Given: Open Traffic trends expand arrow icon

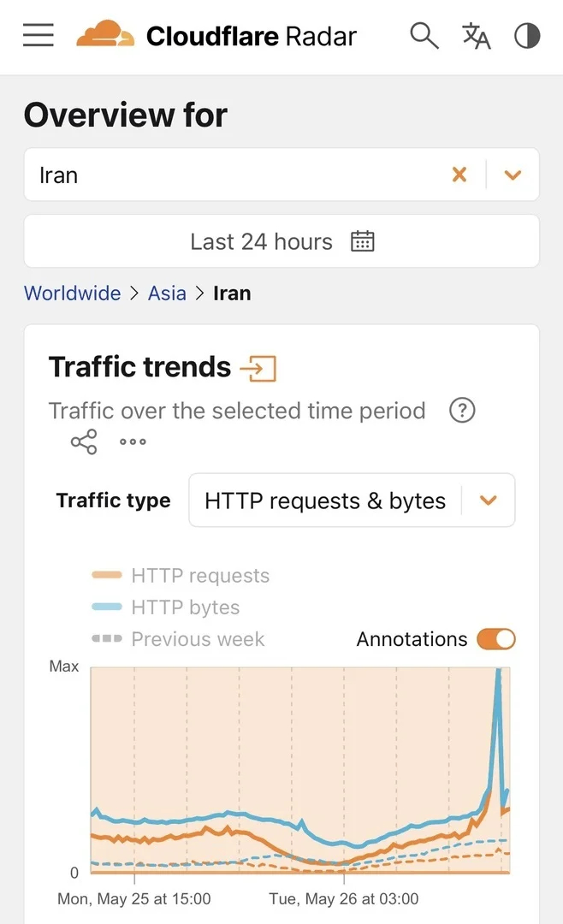Looking at the screenshot, I should (x=258, y=368).
